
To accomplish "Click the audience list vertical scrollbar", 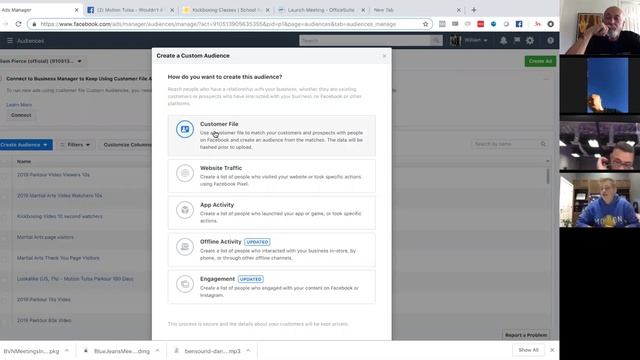I will point(547,177).
